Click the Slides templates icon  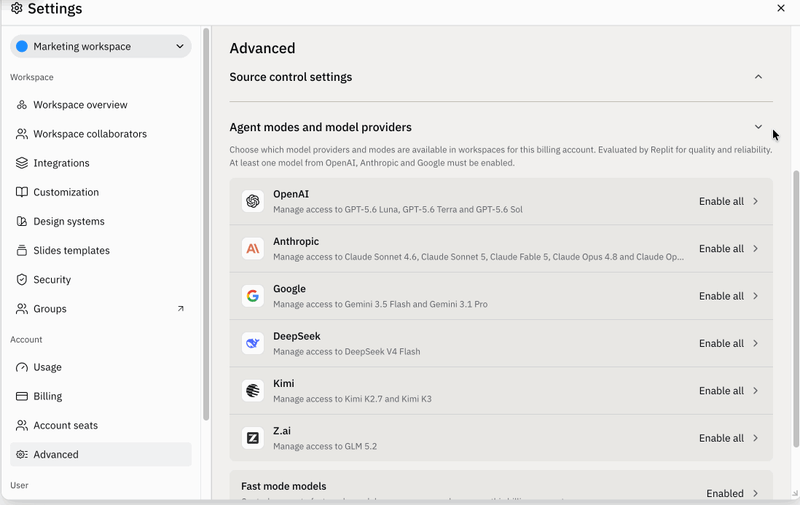tap(21, 250)
